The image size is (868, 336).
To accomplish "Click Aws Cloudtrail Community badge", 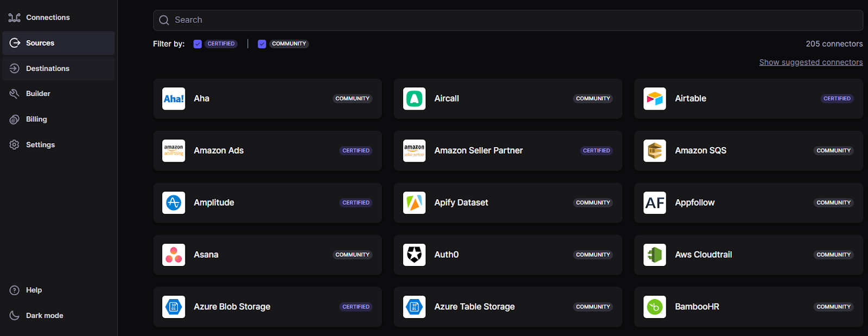I will point(834,255).
